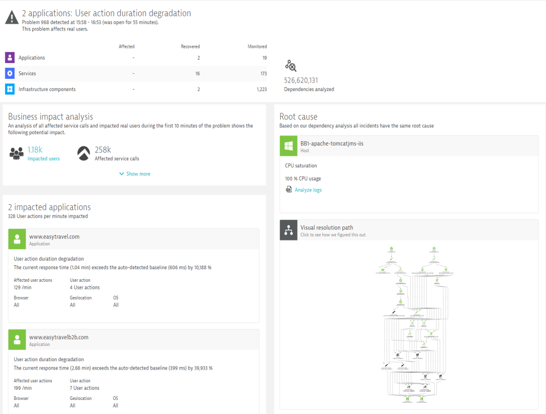Open the Analyze logs link

(x=308, y=190)
